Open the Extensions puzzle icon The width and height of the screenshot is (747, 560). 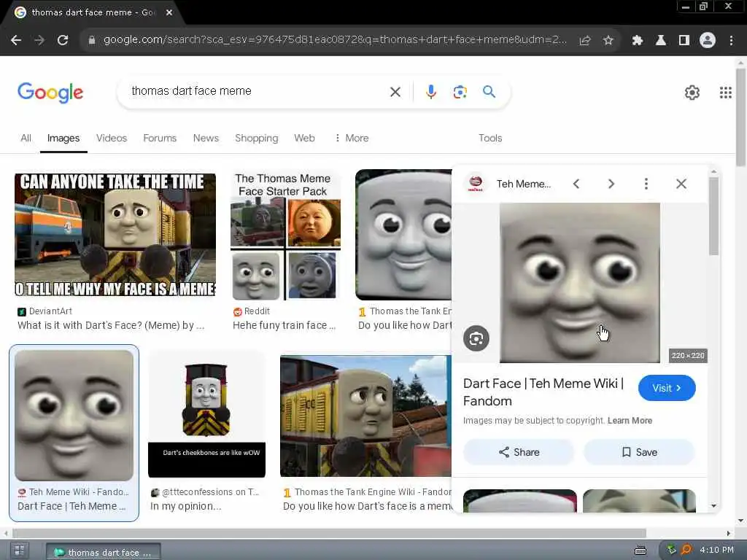(x=638, y=41)
